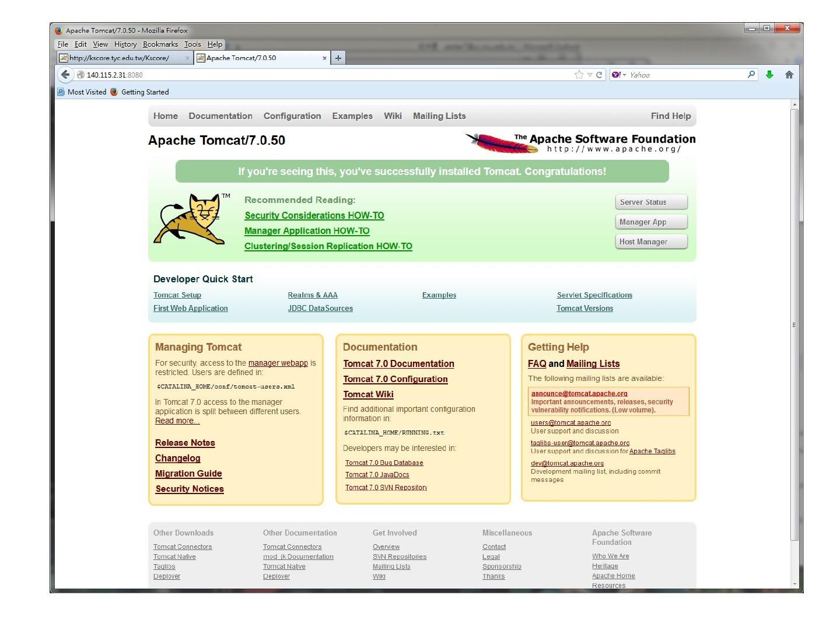This screenshot has height=630, width=840.
Task: Click the Tomcat cat logo image
Action: coord(190,219)
